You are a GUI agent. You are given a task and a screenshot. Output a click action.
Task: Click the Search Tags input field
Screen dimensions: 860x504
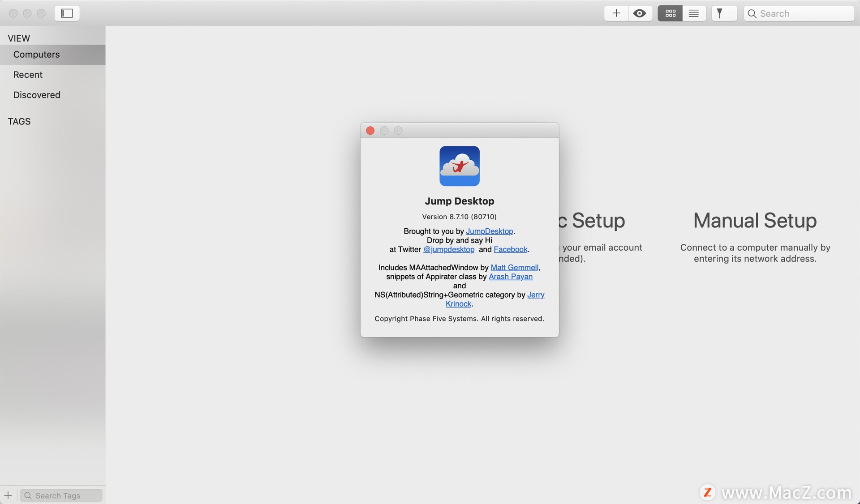coord(61,495)
